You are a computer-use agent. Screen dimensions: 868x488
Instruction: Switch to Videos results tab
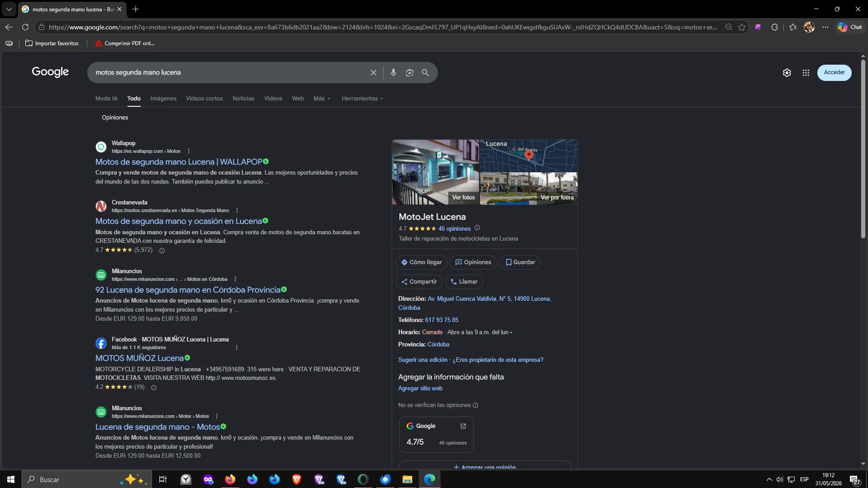273,99
